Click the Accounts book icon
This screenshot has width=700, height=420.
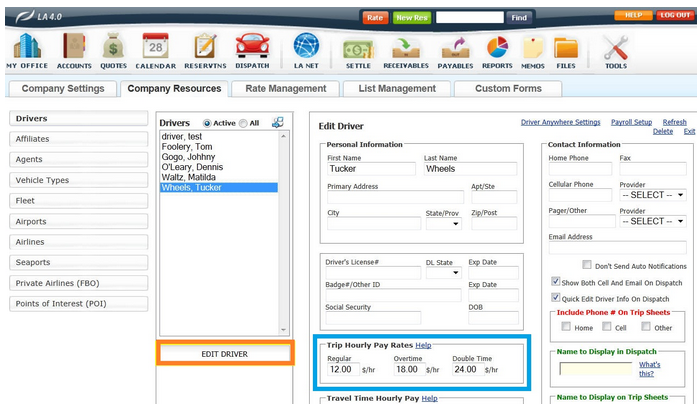click(74, 48)
